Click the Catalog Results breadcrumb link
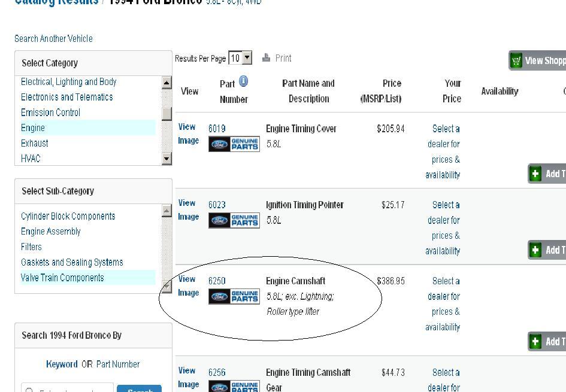The width and height of the screenshot is (566, 392). pyautogui.click(x=56, y=2)
